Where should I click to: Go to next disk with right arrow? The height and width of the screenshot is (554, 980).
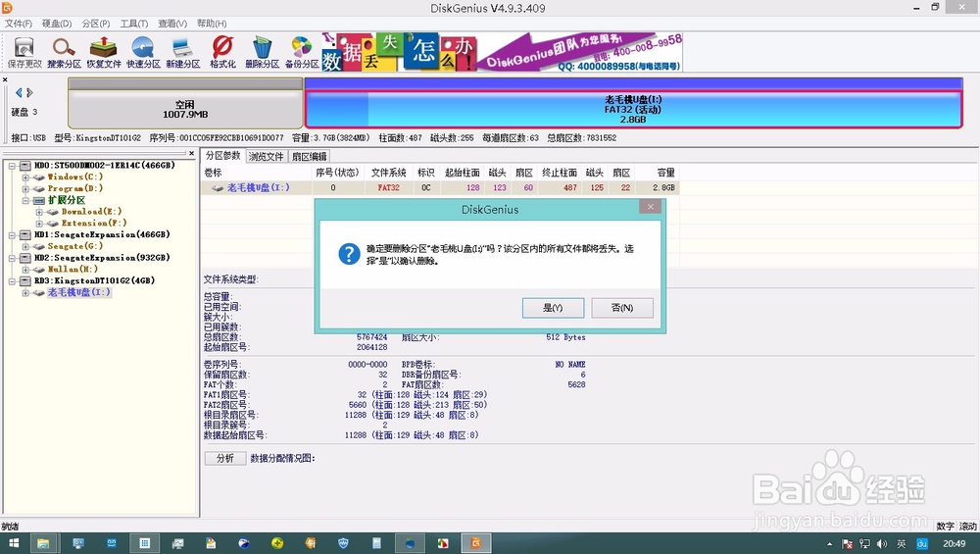(x=29, y=92)
